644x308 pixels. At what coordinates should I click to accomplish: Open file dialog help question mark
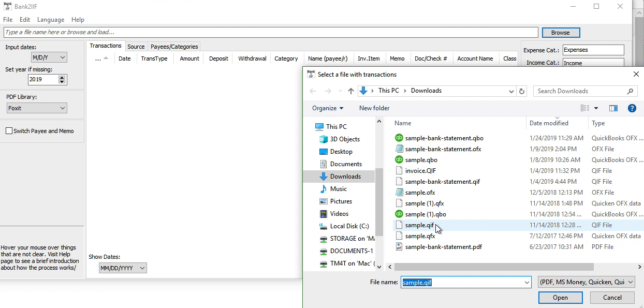point(632,108)
